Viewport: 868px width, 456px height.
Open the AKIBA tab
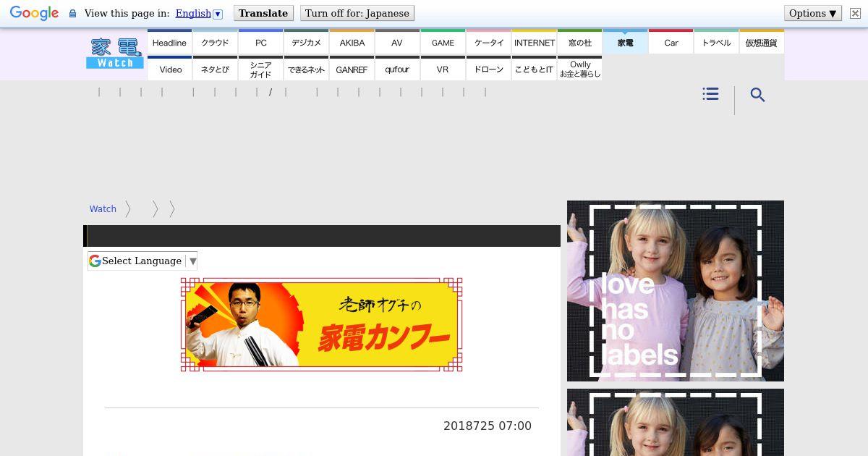(352, 42)
